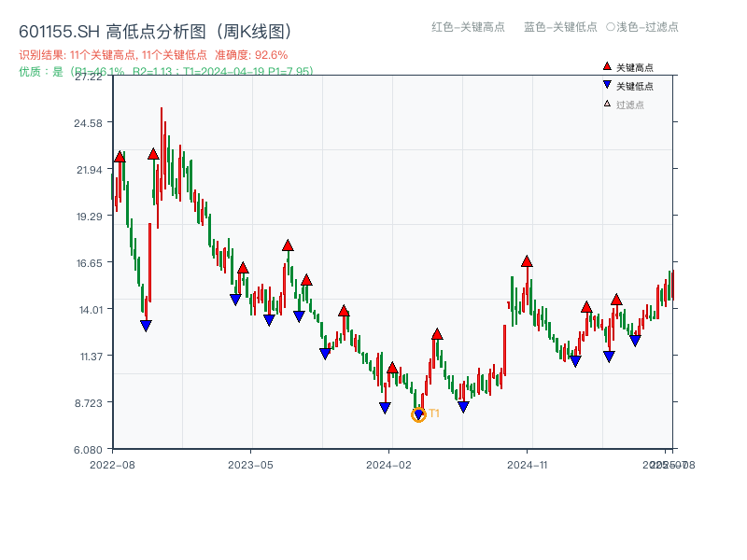The width and height of the screenshot is (747, 560).
Task: Click the 21.94 y-axis label
Action: pyautogui.click(x=89, y=170)
